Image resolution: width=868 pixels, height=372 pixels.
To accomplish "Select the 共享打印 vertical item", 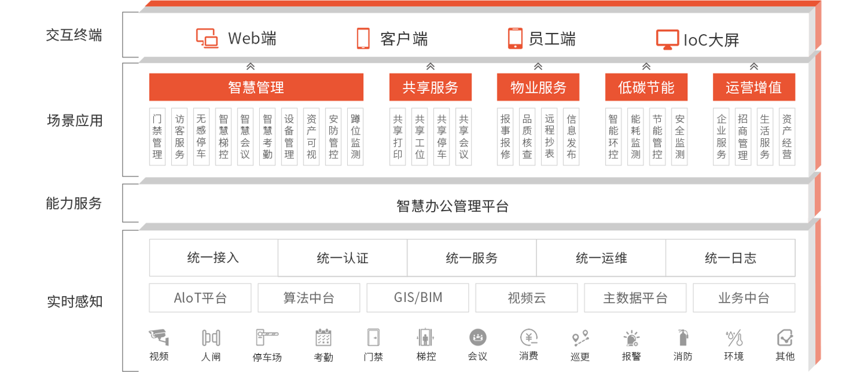I will [398, 136].
